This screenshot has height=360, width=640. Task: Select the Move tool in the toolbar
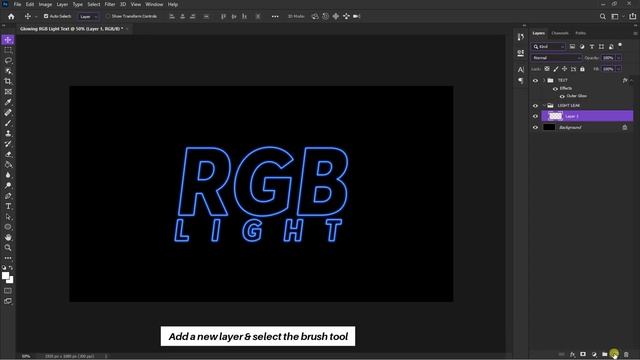tap(8, 40)
